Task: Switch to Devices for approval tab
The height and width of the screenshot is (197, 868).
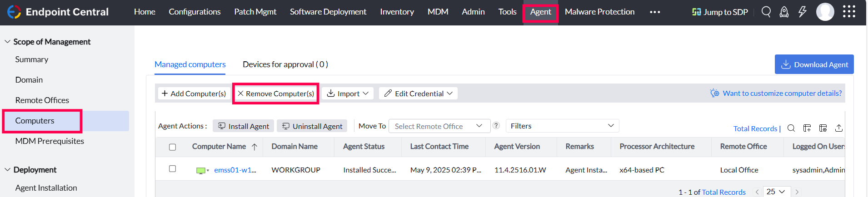Action: tap(285, 64)
